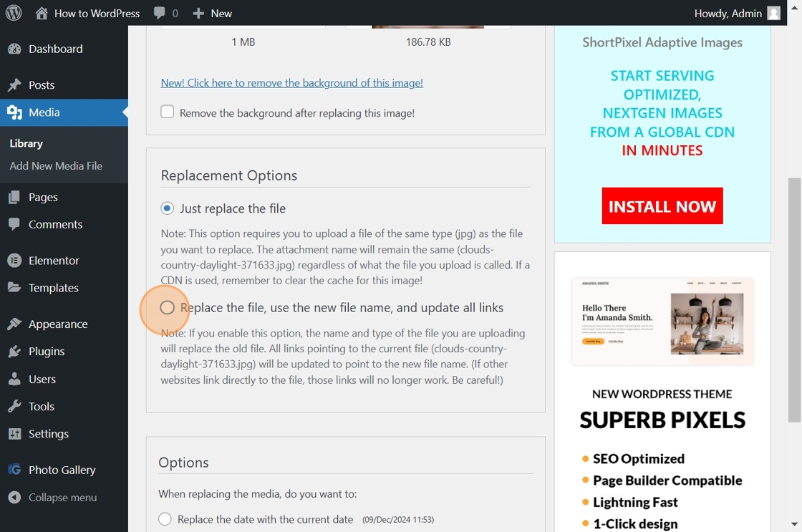Select Replace the file, use new file name option
The image size is (802, 532).
point(168,307)
